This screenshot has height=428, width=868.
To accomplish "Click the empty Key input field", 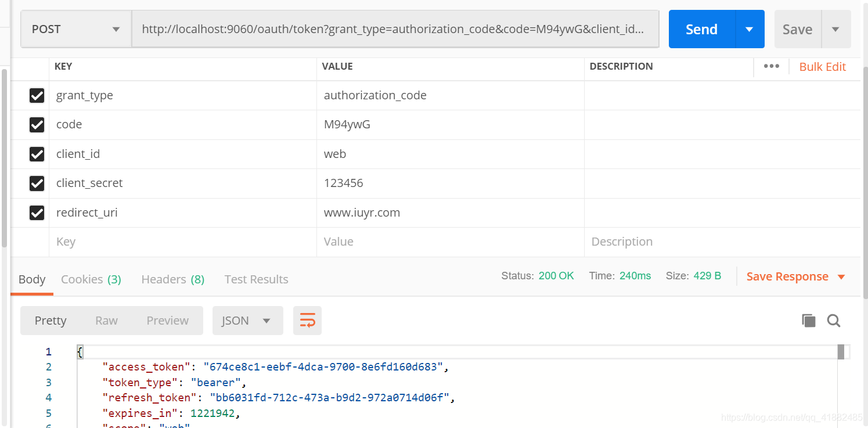I will click(x=183, y=242).
